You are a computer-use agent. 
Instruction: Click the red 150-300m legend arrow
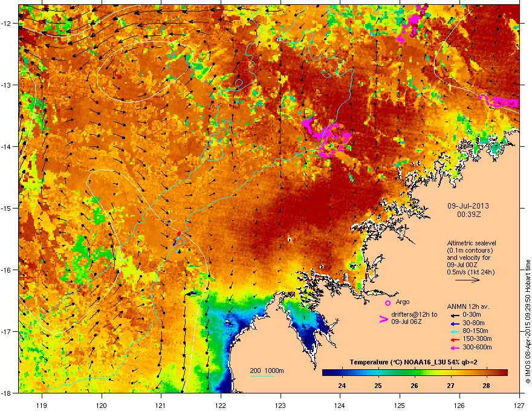point(455,340)
